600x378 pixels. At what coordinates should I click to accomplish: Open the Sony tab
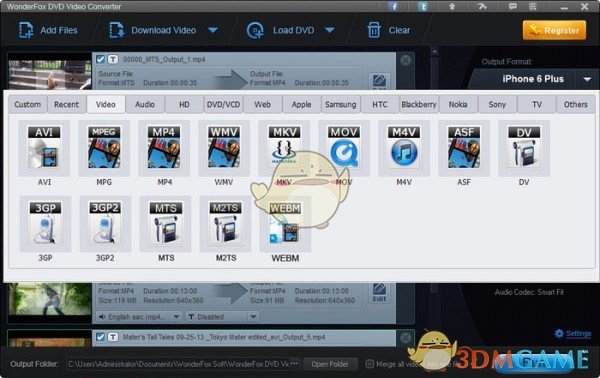pyautogui.click(x=497, y=104)
